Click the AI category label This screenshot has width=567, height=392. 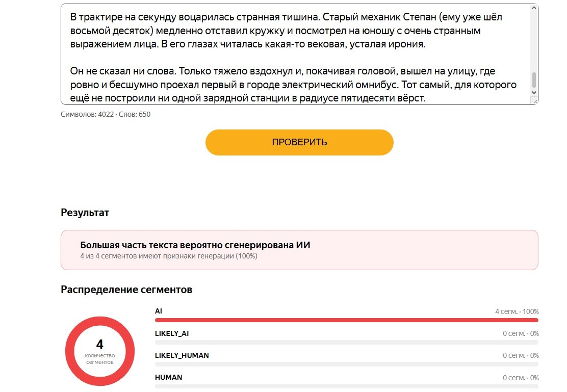pos(159,311)
